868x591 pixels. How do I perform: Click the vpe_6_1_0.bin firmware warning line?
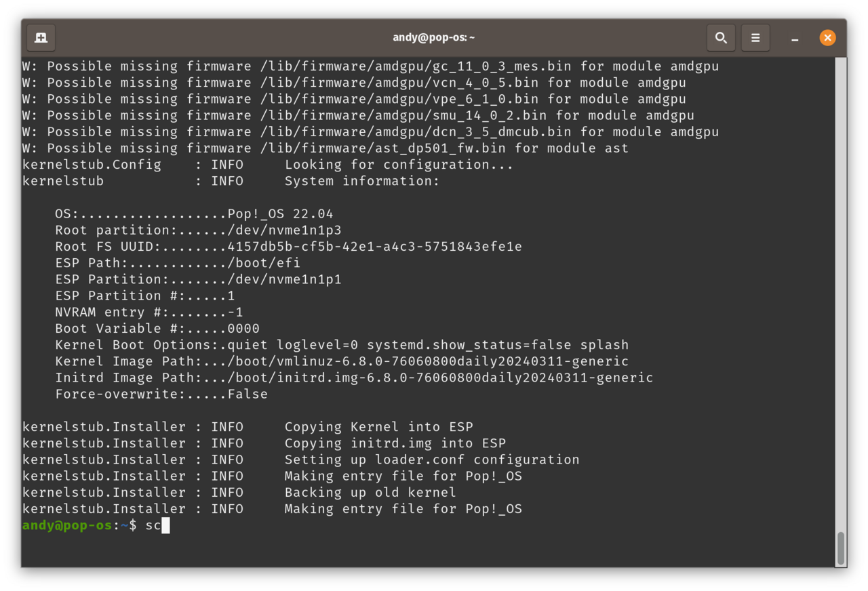pyautogui.click(x=354, y=99)
